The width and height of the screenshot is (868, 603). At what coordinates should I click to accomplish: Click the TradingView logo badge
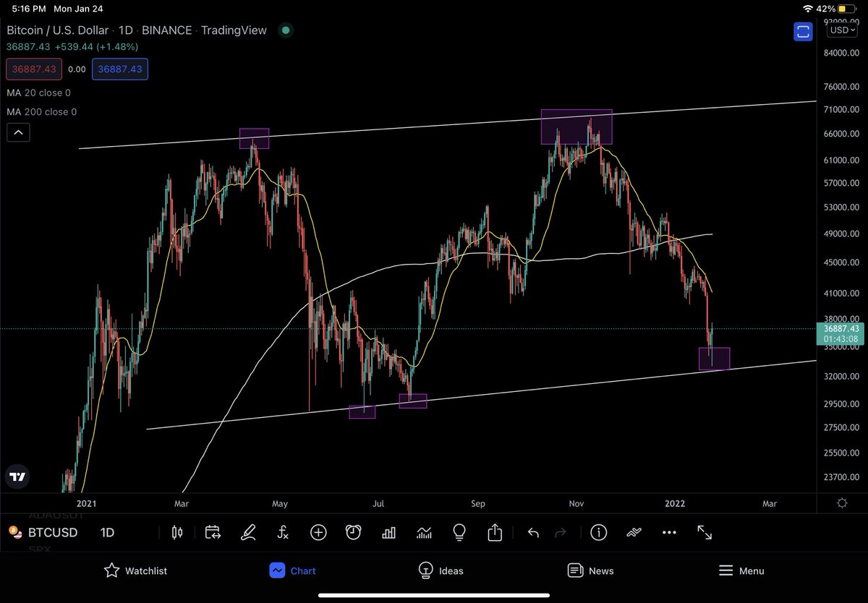[18, 476]
